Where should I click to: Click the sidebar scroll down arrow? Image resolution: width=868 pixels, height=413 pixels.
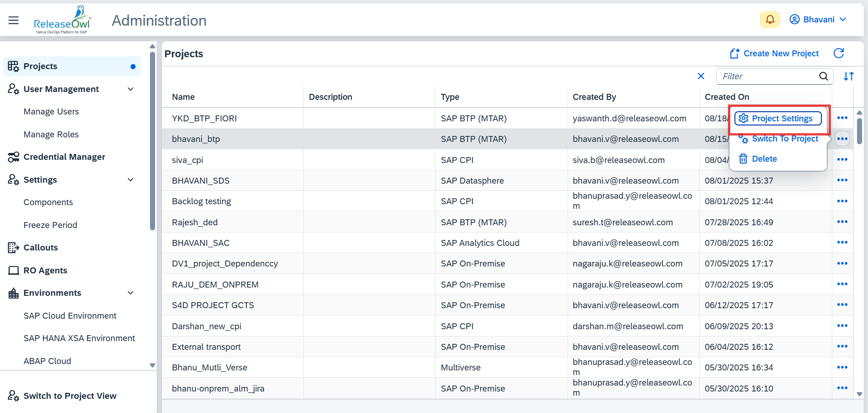click(x=152, y=365)
